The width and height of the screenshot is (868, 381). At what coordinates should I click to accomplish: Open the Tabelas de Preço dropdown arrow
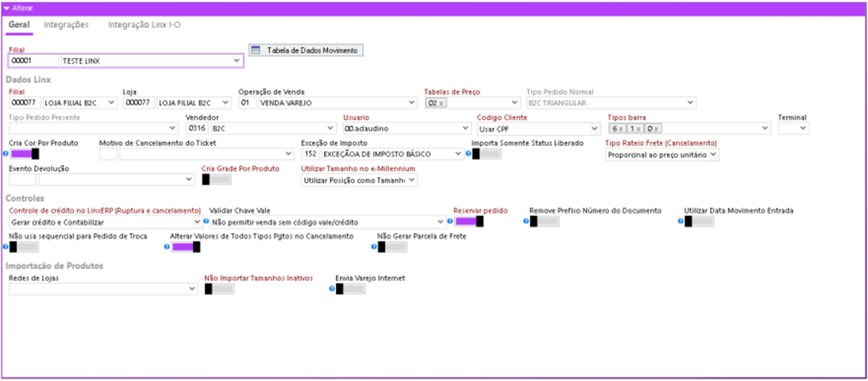pos(515,103)
